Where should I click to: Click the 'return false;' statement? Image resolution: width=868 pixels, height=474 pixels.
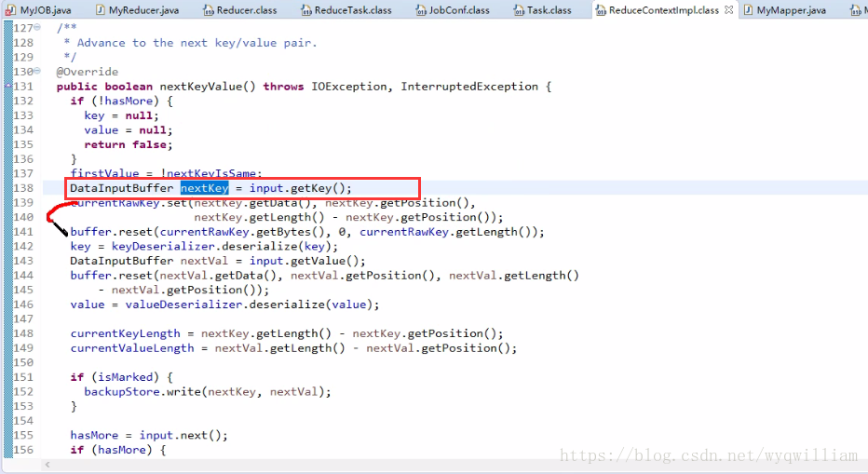coord(129,144)
